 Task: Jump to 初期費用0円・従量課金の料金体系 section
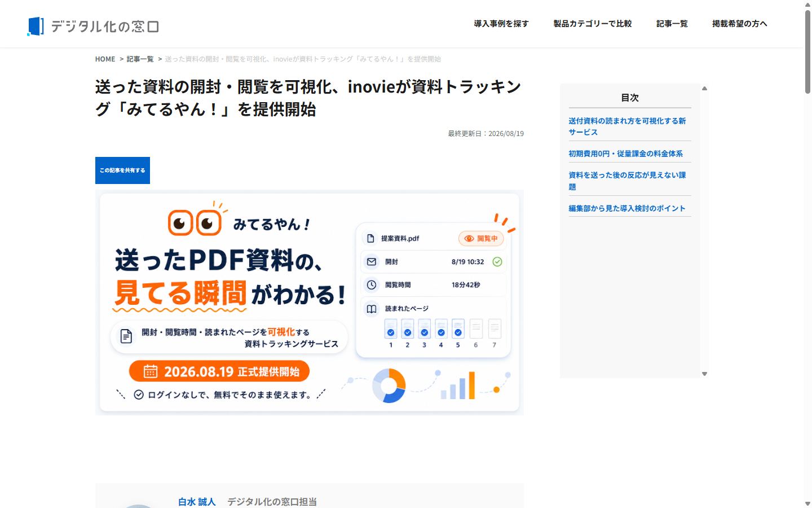coord(625,154)
